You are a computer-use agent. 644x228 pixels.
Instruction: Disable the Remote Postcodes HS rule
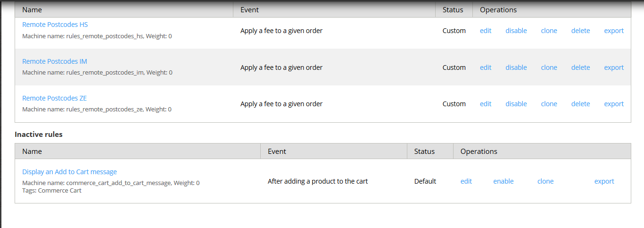pos(516,31)
